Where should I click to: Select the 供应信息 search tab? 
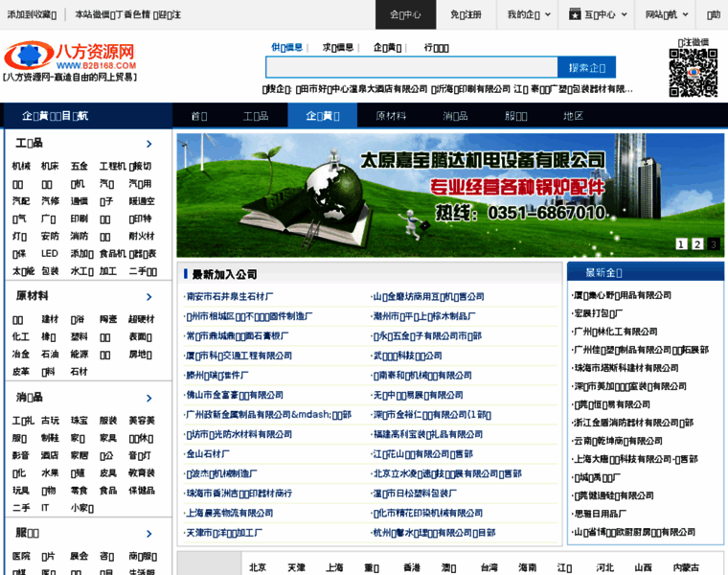click(287, 47)
